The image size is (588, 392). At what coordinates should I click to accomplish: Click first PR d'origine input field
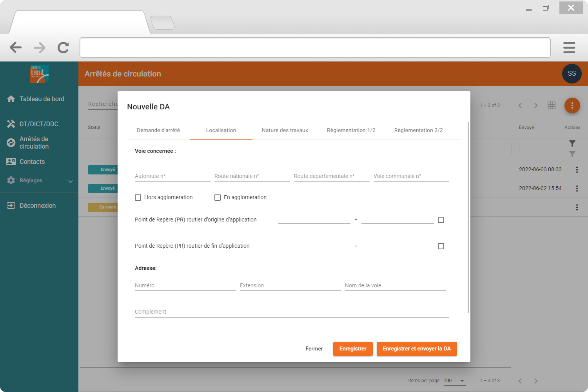[314, 219]
